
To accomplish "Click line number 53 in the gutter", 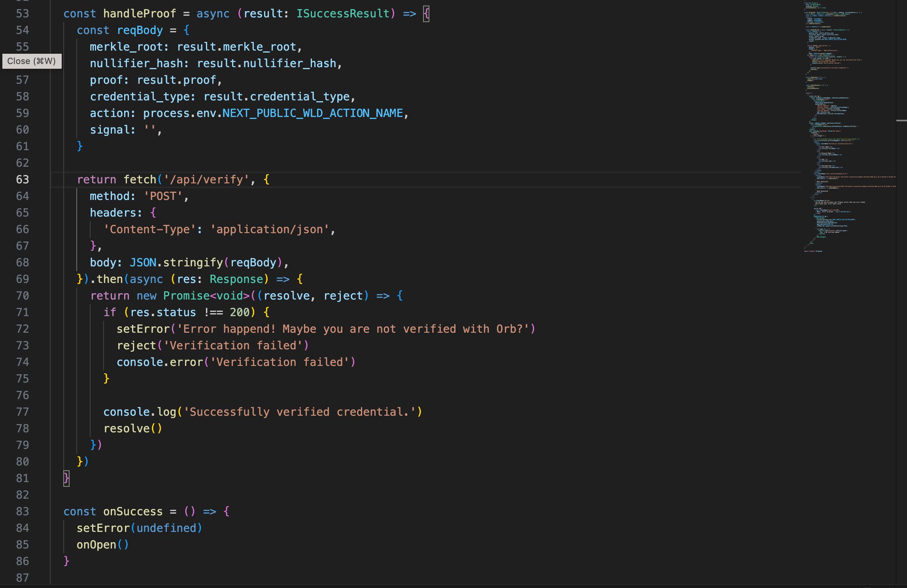I will pos(23,13).
